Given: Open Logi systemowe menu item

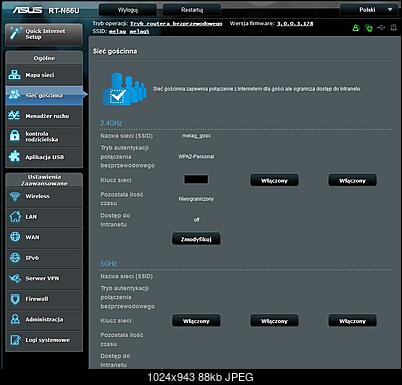Looking at the screenshot, I should pyautogui.click(x=44, y=340).
